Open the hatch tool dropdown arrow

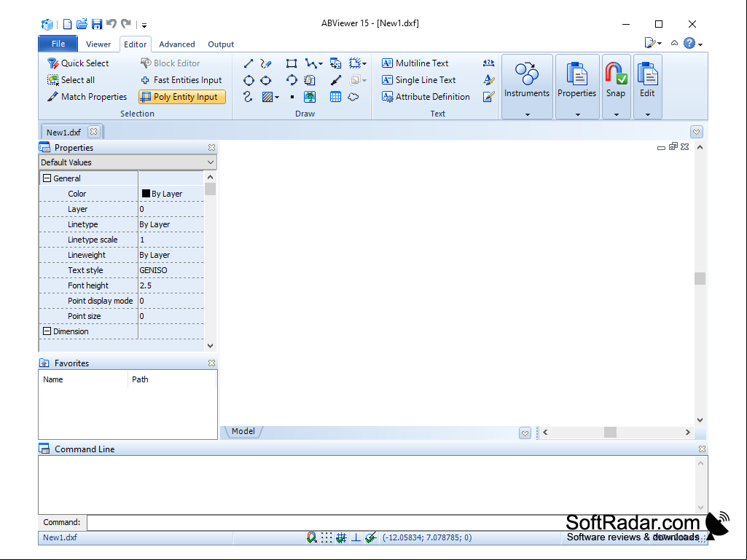pyautogui.click(x=277, y=98)
